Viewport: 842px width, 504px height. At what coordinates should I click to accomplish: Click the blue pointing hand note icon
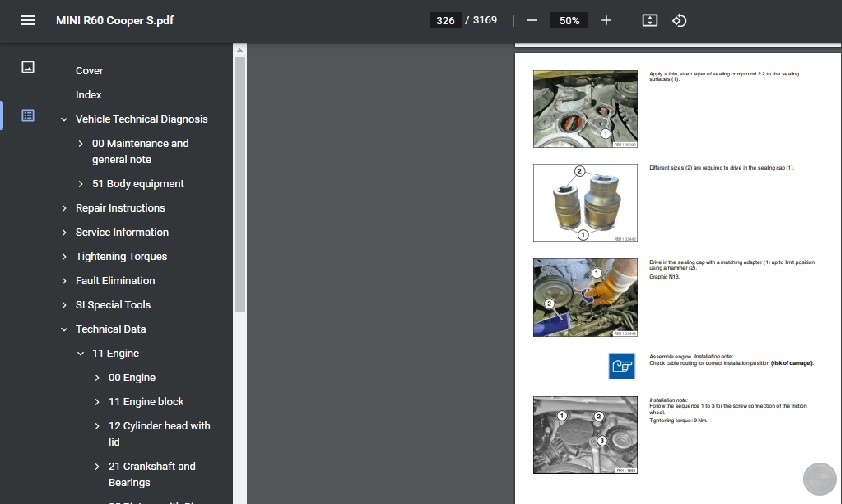622,366
